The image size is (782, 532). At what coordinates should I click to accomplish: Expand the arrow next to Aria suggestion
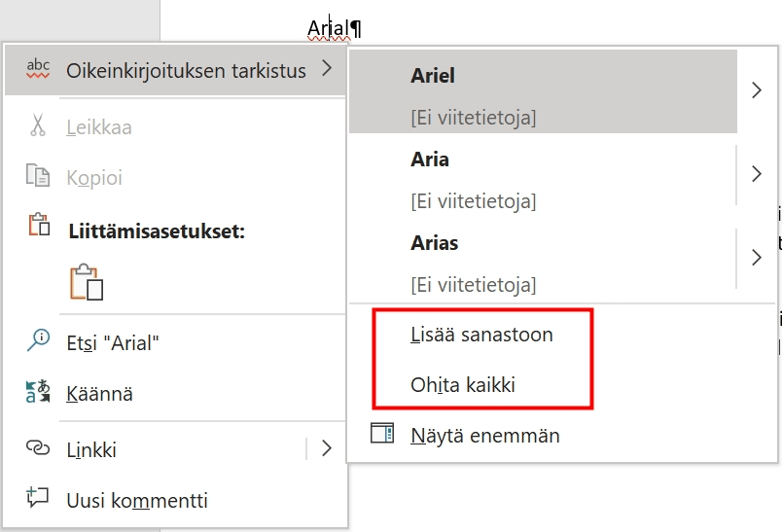point(757,174)
